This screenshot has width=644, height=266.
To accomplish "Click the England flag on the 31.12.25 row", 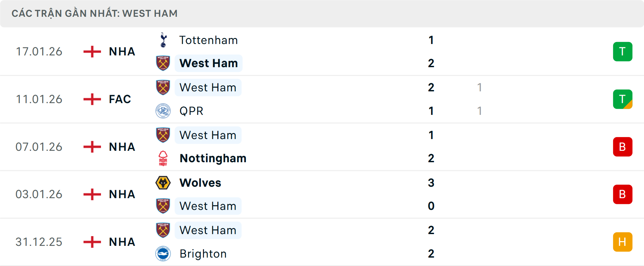I will (x=91, y=242).
